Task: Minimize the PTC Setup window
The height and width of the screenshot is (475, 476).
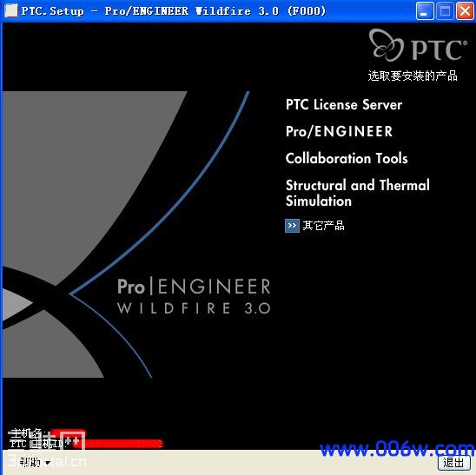Action: click(x=425, y=11)
